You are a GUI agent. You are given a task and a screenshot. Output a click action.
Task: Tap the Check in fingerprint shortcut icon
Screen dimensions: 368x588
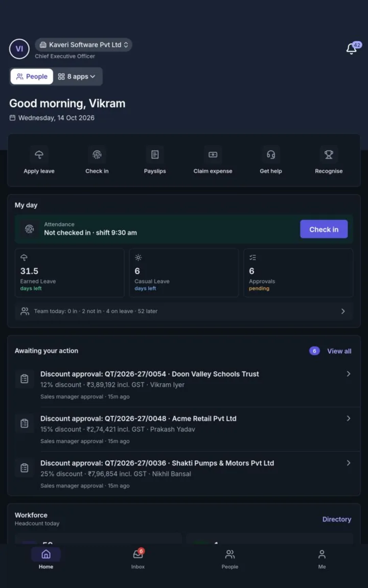coord(97,155)
